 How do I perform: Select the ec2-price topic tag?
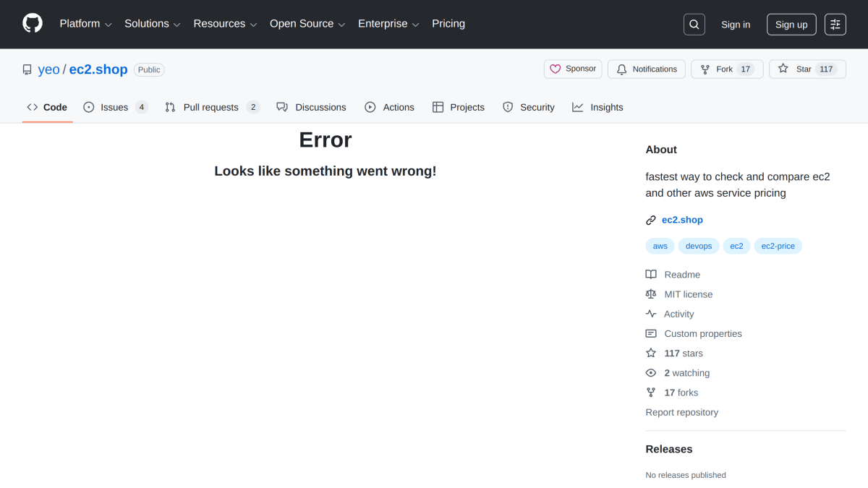[778, 247]
